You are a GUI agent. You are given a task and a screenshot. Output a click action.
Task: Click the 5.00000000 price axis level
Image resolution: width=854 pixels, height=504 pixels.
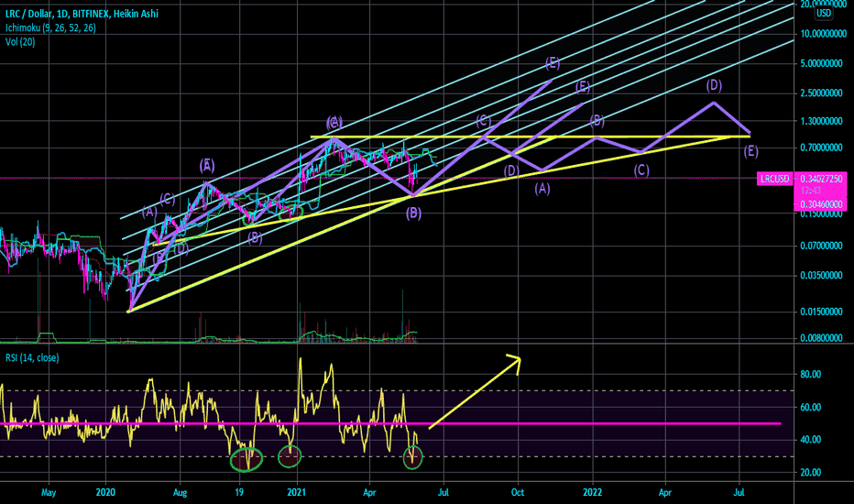821,64
